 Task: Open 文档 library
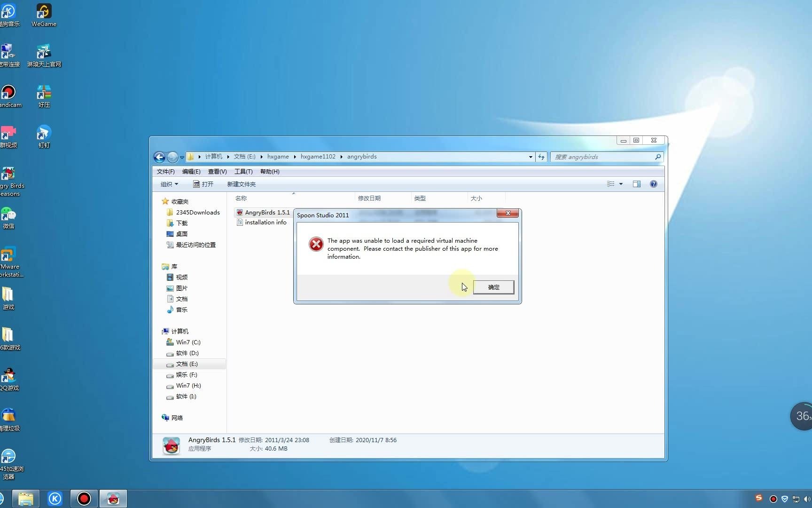(x=177, y=299)
